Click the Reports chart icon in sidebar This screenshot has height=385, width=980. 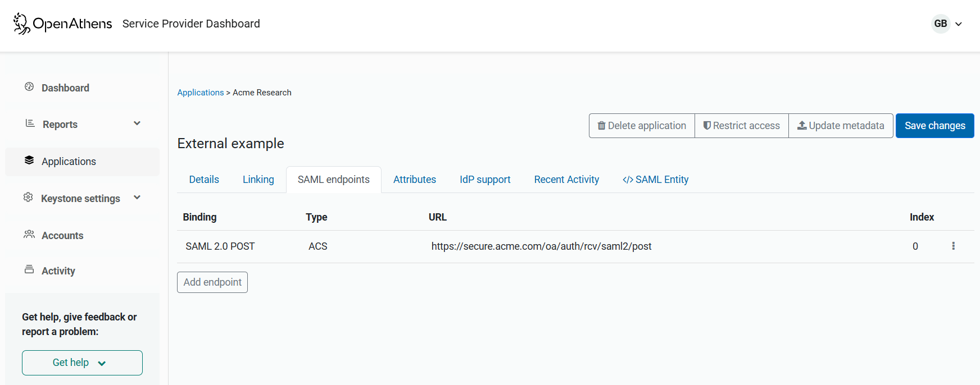click(x=30, y=123)
